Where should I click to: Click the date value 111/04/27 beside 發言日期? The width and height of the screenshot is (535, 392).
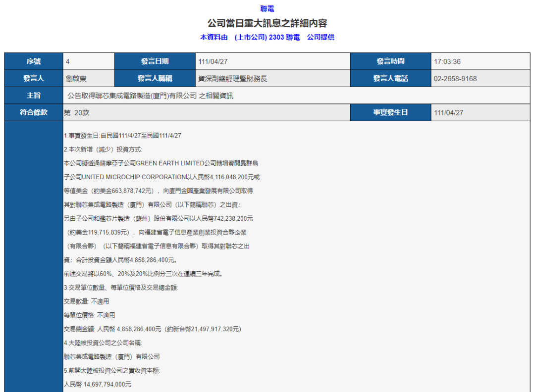213,62
